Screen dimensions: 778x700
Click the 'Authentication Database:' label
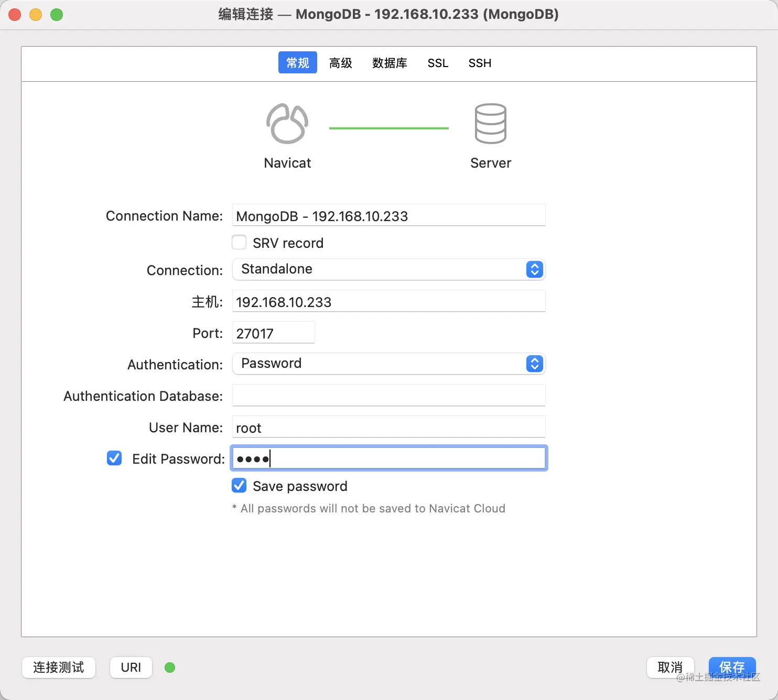[x=143, y=396]
